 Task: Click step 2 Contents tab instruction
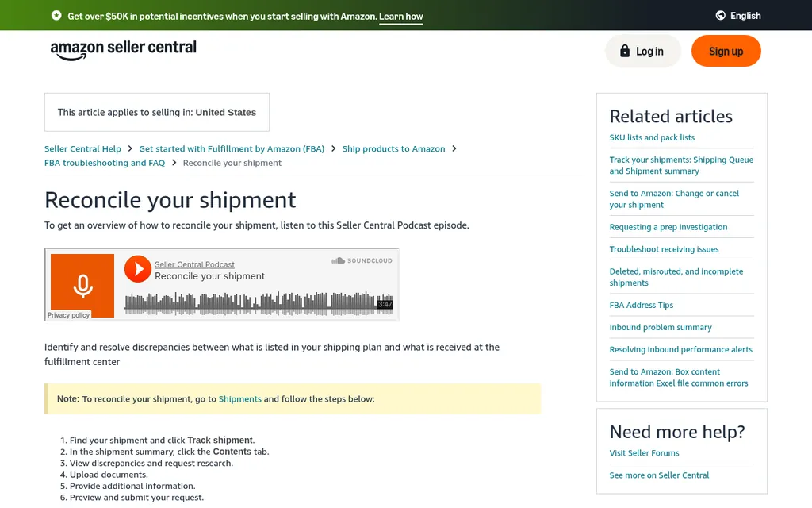click(x=170, y=452)
